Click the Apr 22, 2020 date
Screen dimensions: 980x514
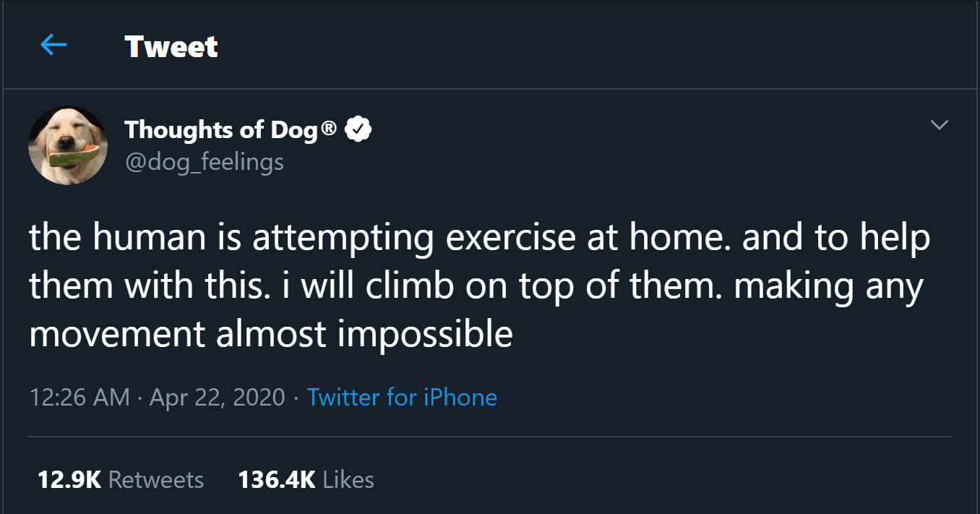(217, 397)
